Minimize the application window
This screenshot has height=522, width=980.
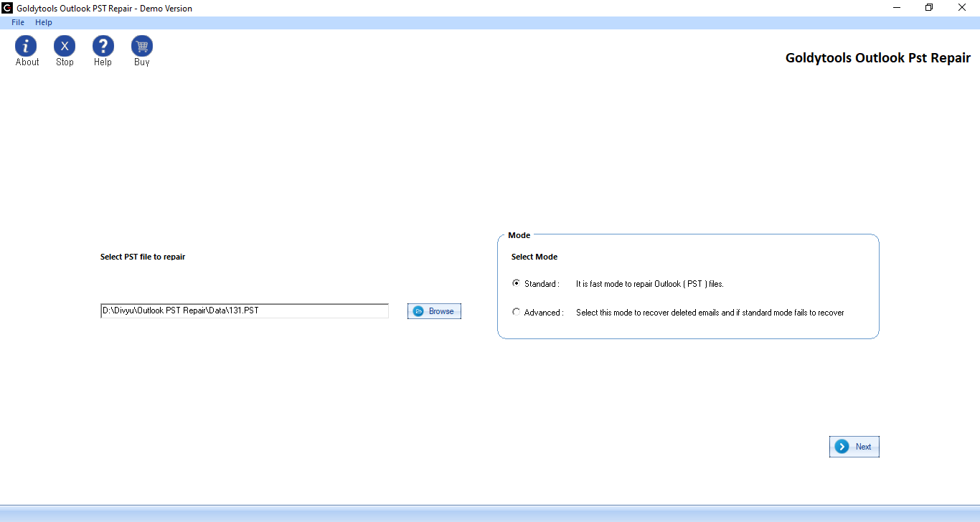pyautogui.click(x=897, y=8)
